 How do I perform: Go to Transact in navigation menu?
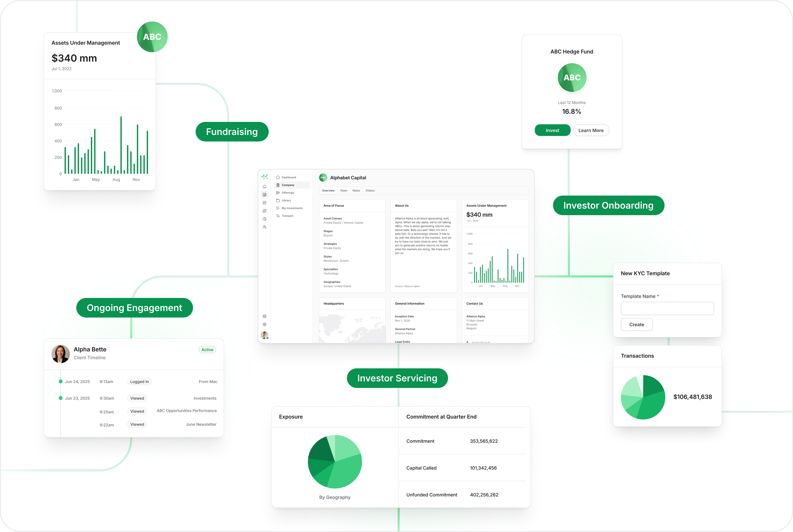click(287, 216)
